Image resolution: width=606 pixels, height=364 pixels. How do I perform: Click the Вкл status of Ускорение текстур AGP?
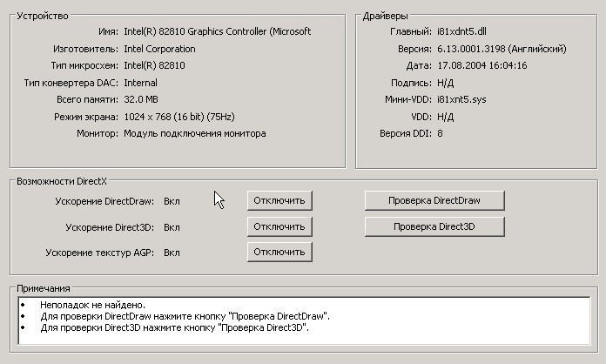[x=172, y=253]
